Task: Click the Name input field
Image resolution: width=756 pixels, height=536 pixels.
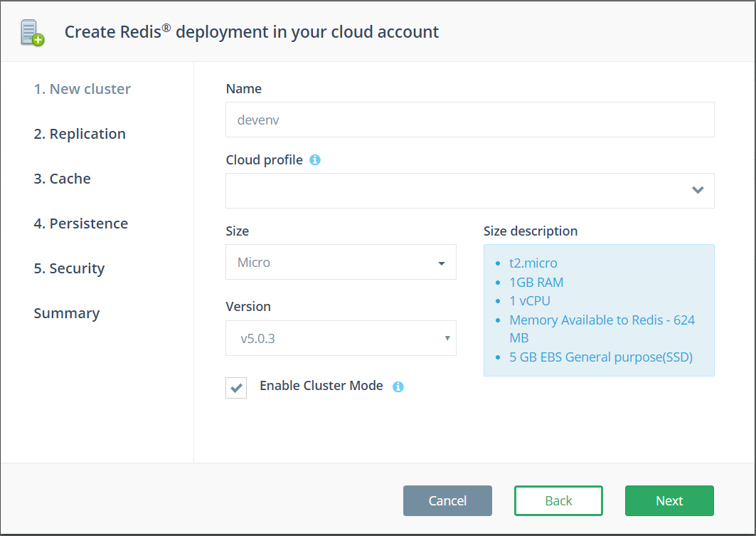Action: click(469, 120)
